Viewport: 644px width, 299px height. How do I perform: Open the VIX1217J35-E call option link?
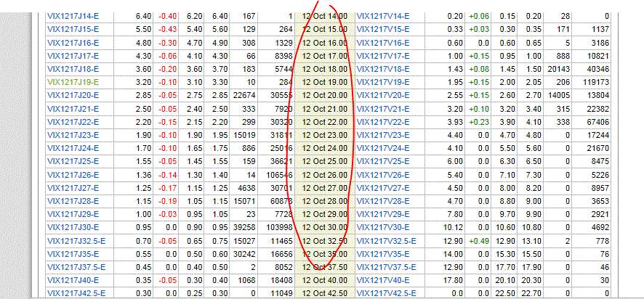73,254
